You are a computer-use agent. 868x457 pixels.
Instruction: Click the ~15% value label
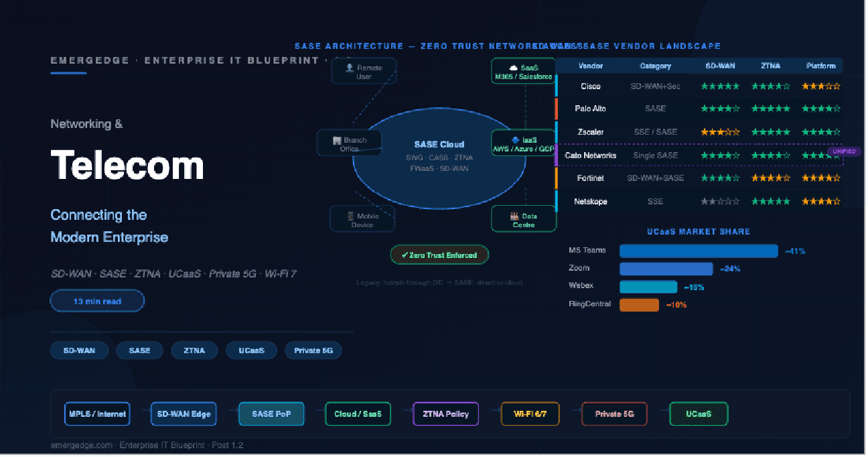pos(694,287)
